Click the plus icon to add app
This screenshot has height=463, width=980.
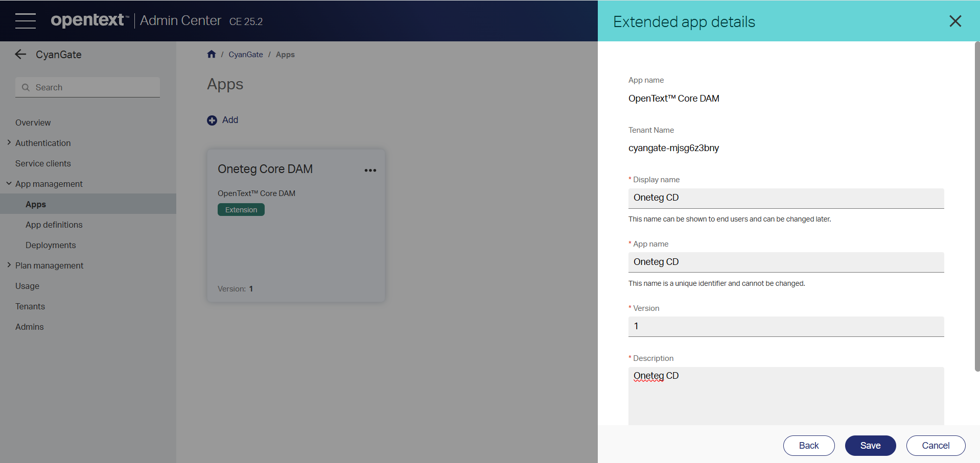(x=212, y=120)
